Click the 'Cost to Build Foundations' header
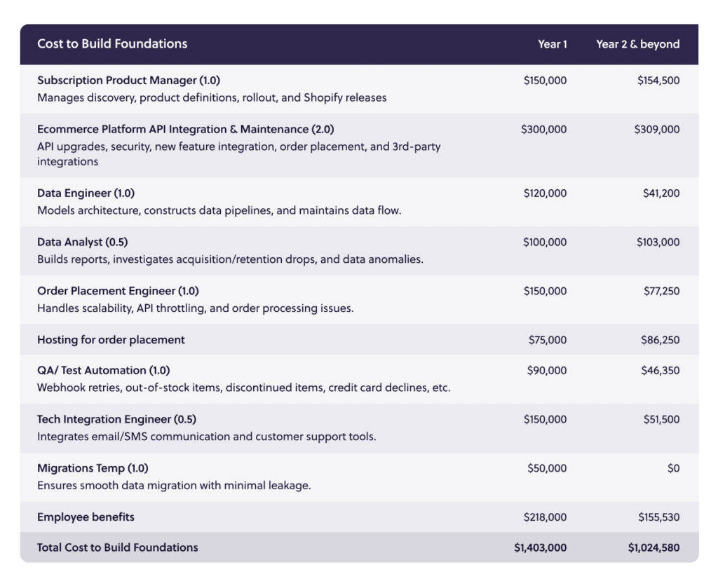 coord(112,43)
